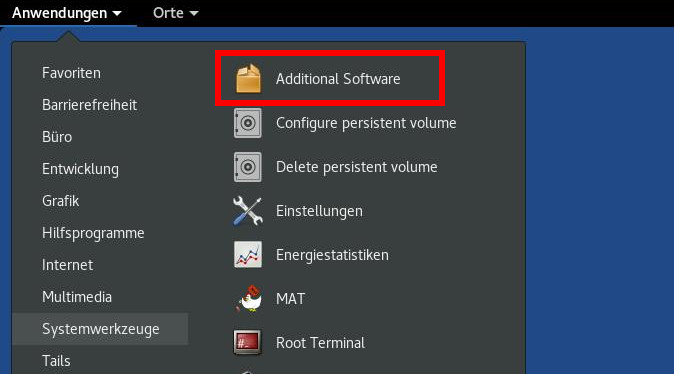Open Einstellungen via its wrench and screwdriver icon

tap(248, 211)
